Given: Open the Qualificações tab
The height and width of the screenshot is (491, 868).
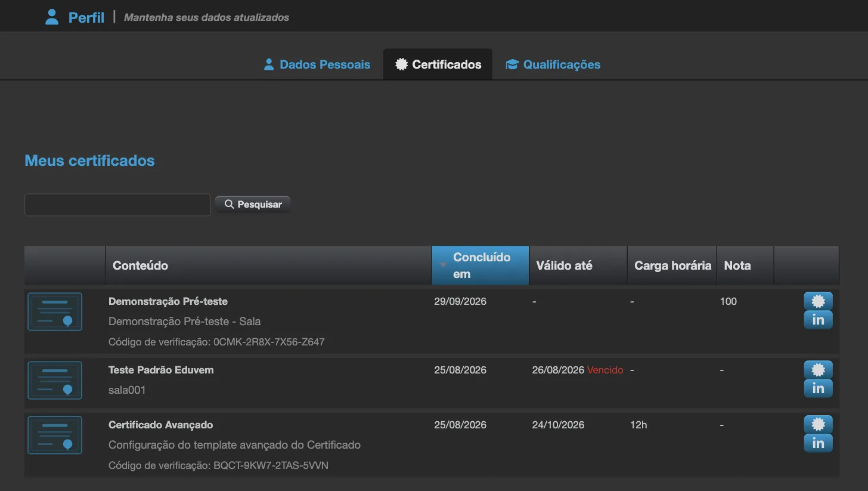Looking at the screenshot, I should [x=553, y=64].
